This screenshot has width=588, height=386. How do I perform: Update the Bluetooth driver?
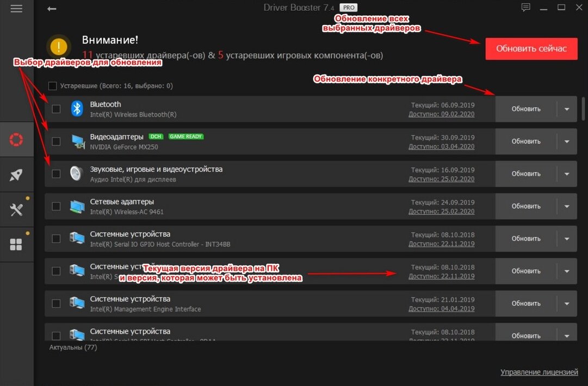coord(526,109)
